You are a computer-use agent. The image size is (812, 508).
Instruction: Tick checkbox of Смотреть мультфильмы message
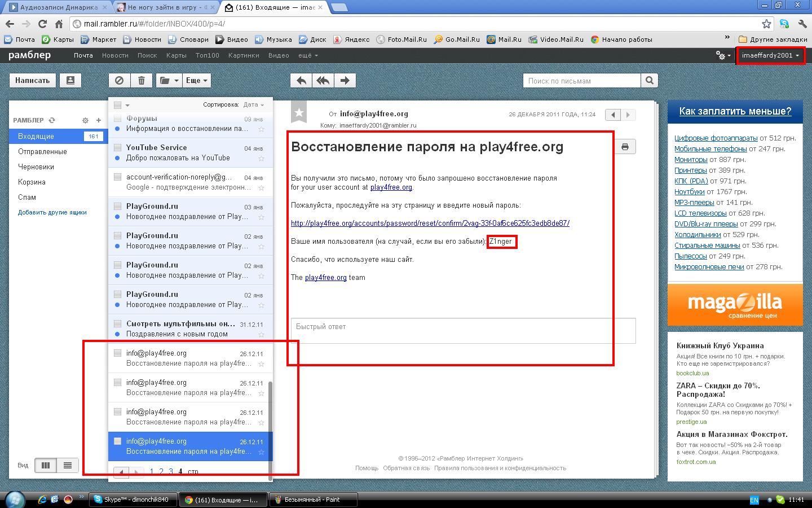pos(117,323)
